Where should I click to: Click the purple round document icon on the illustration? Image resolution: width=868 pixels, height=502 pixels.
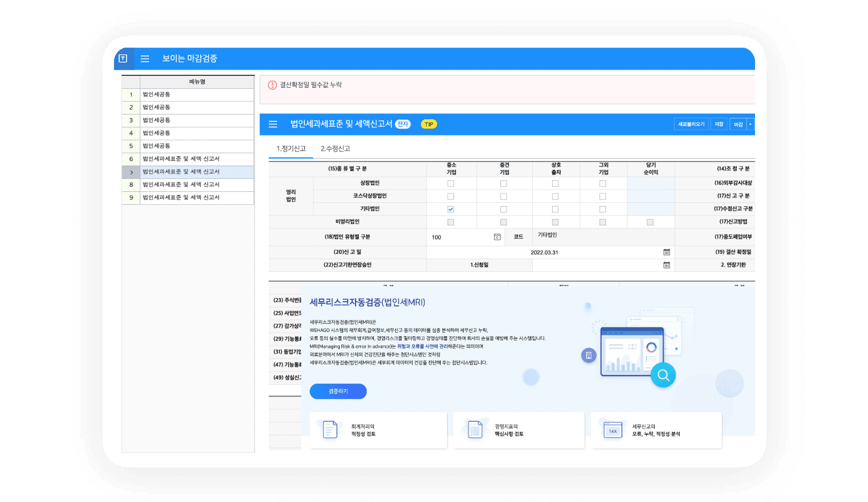point(589,356)
